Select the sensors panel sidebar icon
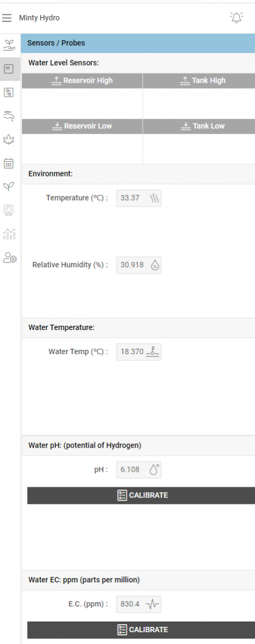Viewport: 255px width, 644px height. click(x=9, y=69)
